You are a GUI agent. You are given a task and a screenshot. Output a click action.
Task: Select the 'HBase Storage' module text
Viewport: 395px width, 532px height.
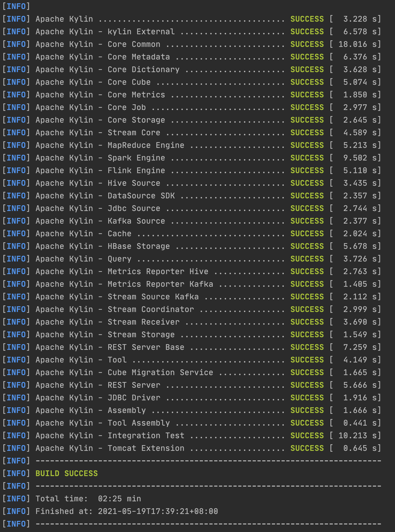[139, 246]
